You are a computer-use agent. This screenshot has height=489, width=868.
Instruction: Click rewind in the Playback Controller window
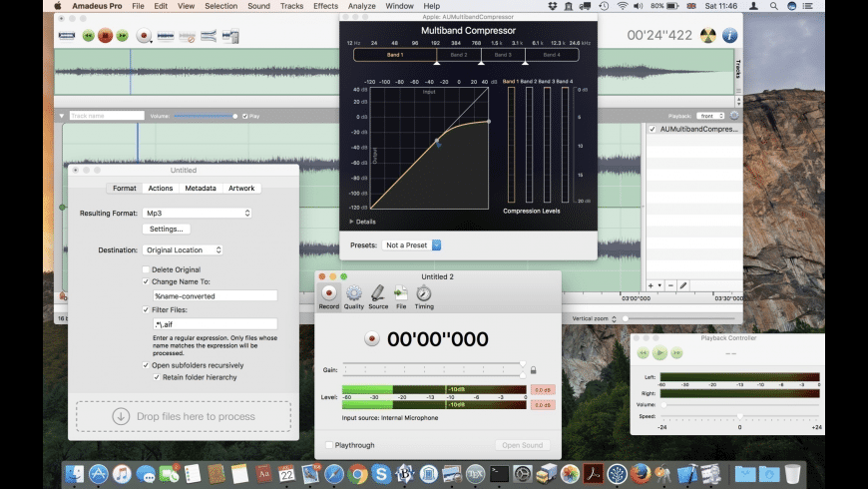pyautogui.click(x=643, y=352)
